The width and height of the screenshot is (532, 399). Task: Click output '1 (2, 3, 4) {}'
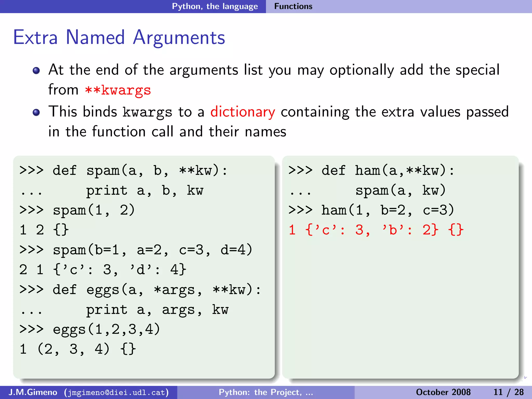coord(77,349)
